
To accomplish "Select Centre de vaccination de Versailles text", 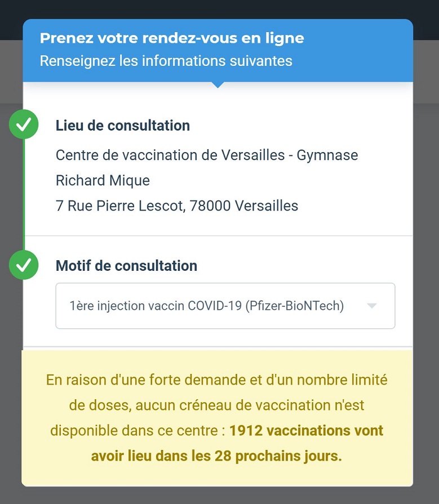I will 170,155.
